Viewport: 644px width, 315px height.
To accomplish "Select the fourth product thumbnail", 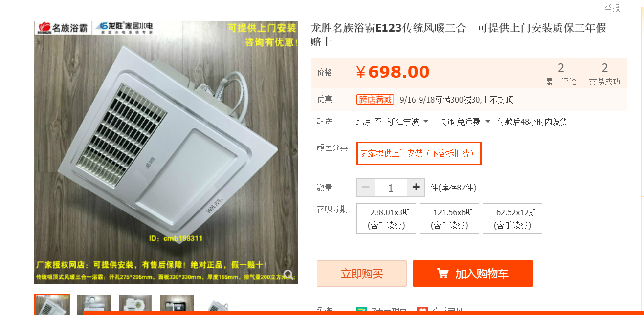I will click(177, 305).
